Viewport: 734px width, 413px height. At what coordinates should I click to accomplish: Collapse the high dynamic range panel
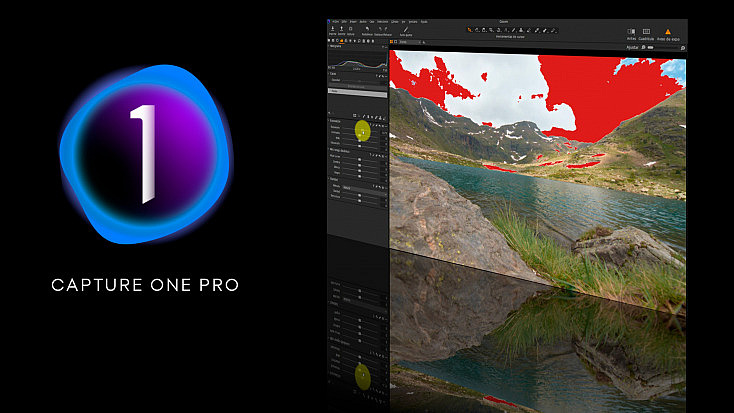coord(329,149)
